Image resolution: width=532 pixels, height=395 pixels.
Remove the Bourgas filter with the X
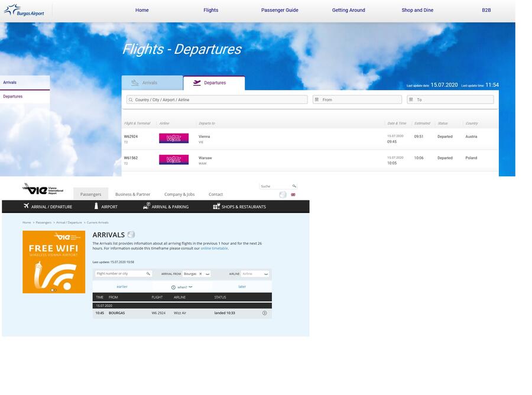pyautogui.click(x=200, y=274)
